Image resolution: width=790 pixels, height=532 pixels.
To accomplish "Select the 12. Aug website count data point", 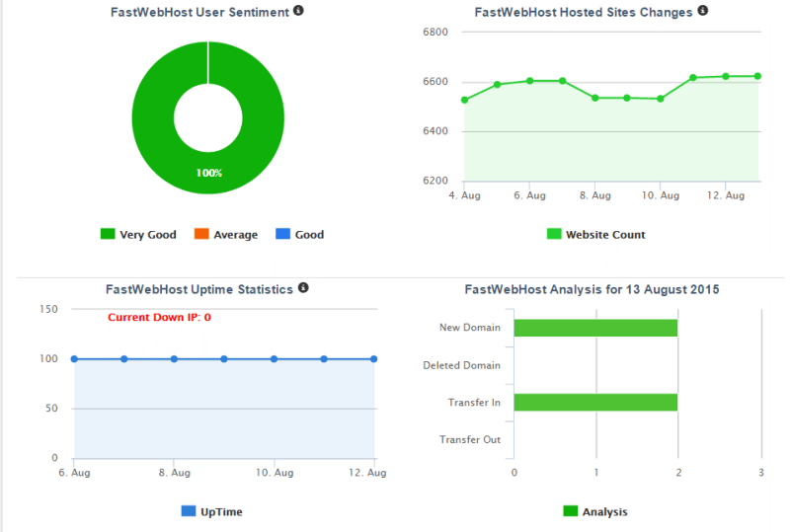I will (725, 76).
